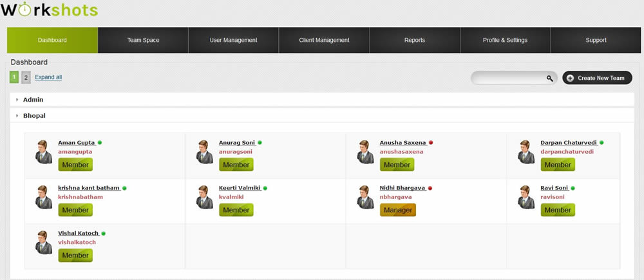Click Keerti Valmiki's avatar image

[205, 197]
